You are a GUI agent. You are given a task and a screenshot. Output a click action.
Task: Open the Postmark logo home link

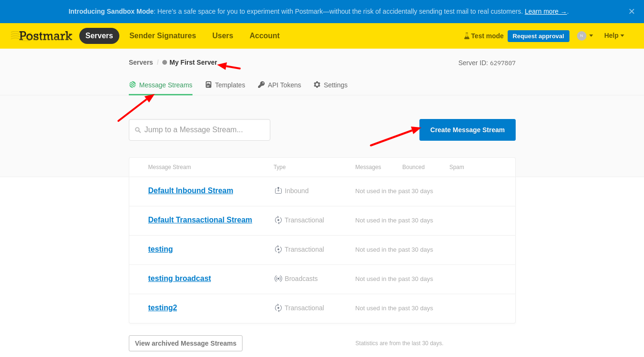pos(42,36)
